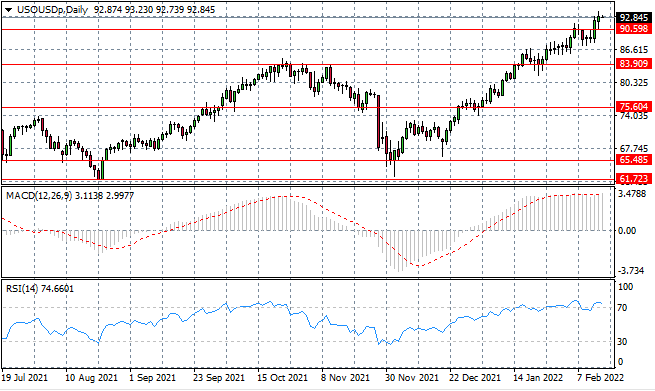655x391 pixels.
Task: Click the -3.734 MACD scale value
Action: coord(631,271)
